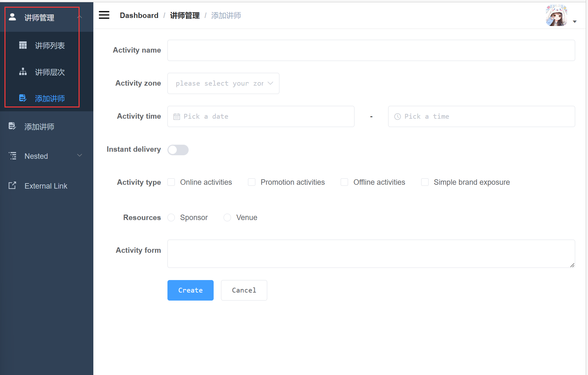Toggle the Instant delivery switch
The image size is (588, 375).
pos(178,150)
